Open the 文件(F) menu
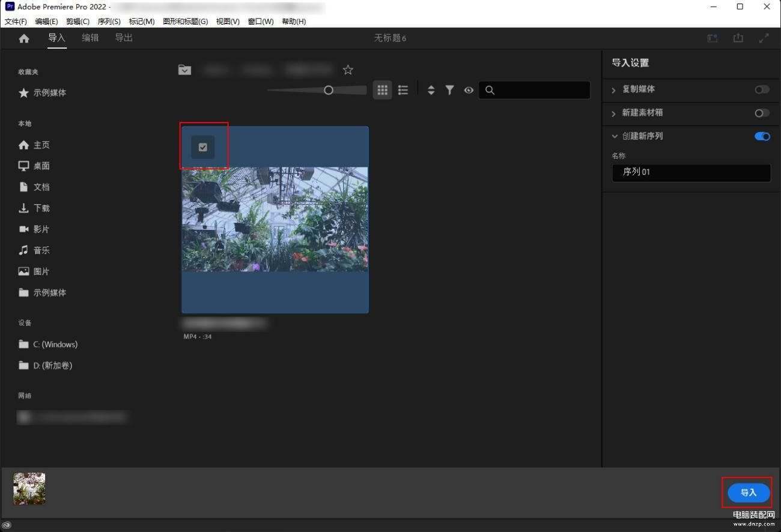 16,22
